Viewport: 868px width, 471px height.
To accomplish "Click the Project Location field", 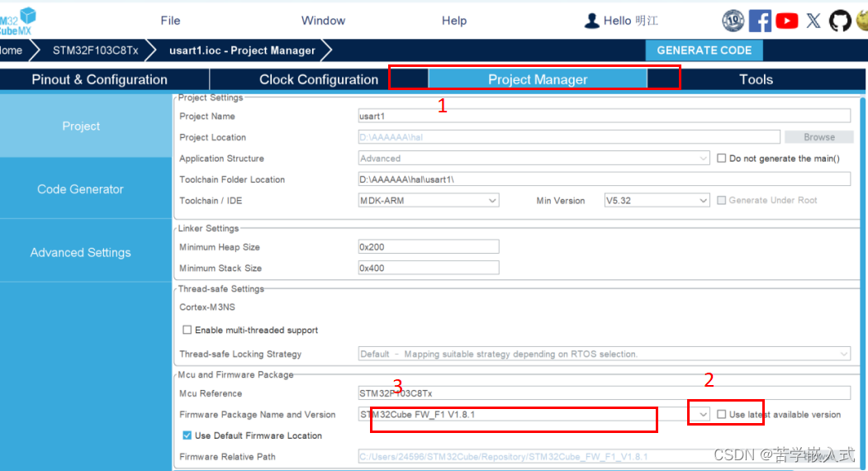I will click(x=569, y=137).
